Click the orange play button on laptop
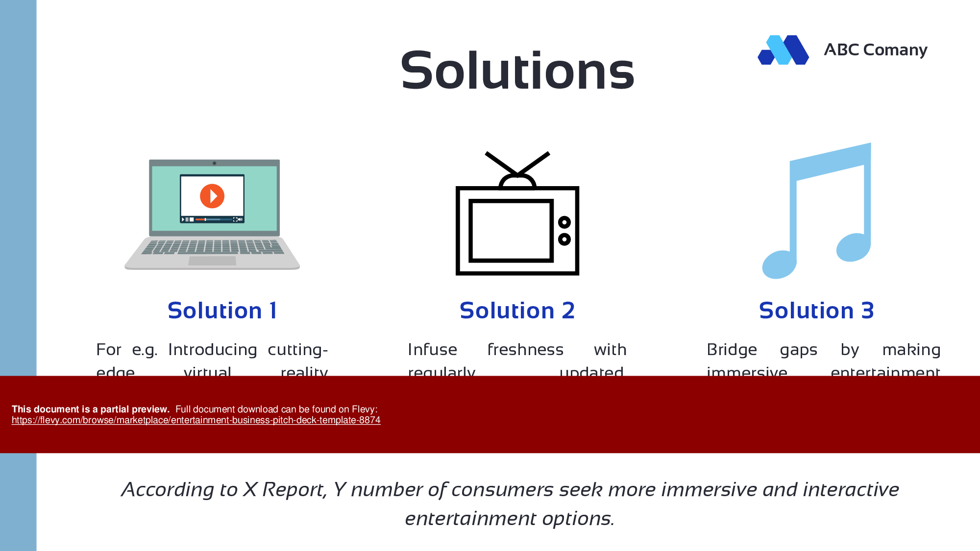Image resolution: width=980 pixels, height=551 pixels. (212, 195)
